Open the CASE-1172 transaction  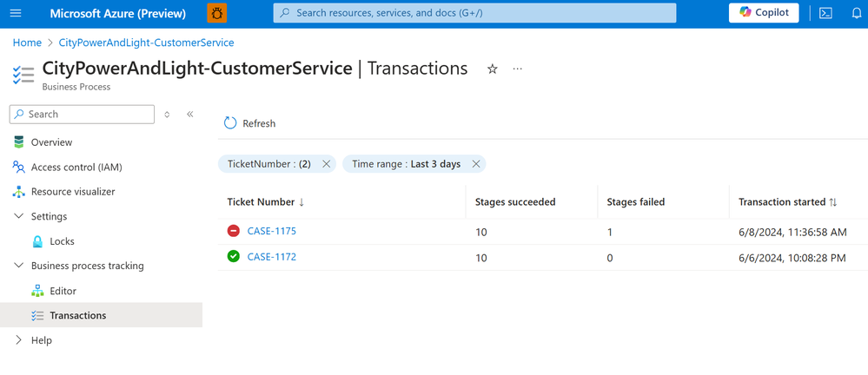[x=272, y=257]
